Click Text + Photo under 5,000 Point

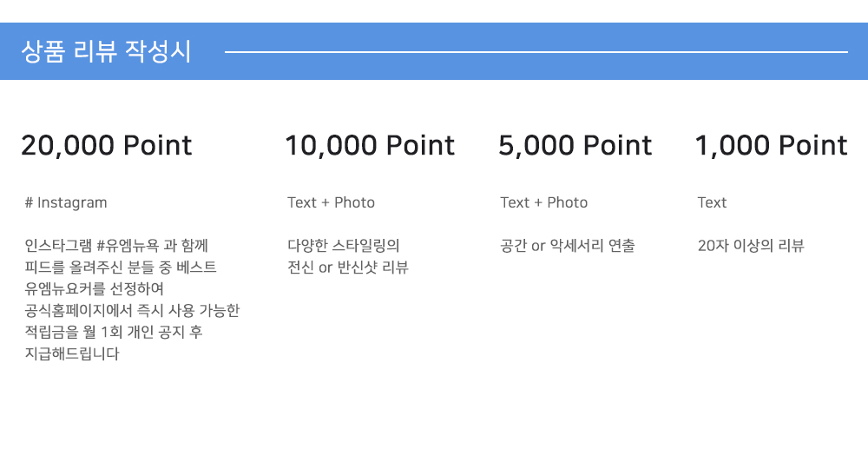click(543, 202)
